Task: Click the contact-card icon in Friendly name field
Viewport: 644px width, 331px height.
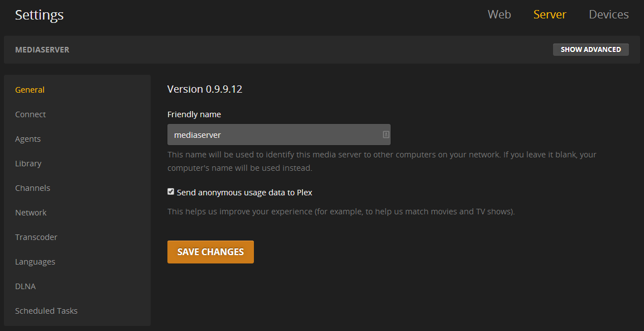Action: pos(386,135)
